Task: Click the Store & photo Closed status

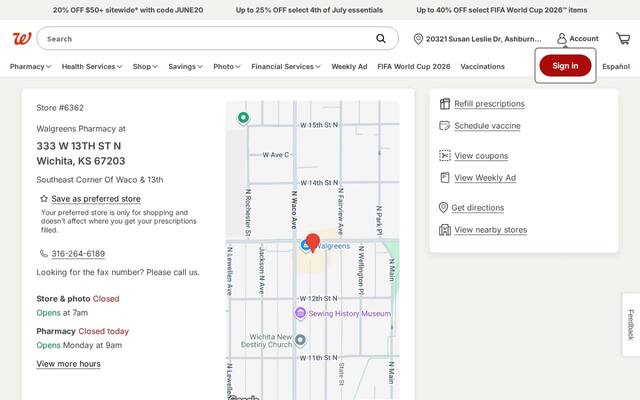Action: coord(78,298)
